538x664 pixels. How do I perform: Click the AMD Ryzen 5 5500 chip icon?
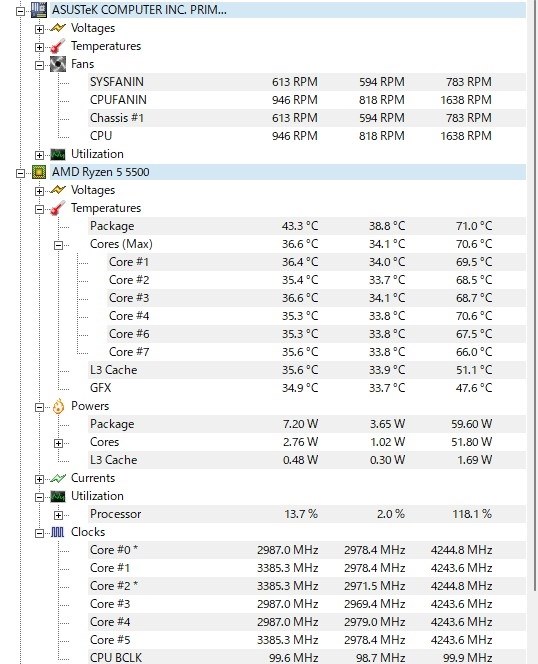click(39, 172)
